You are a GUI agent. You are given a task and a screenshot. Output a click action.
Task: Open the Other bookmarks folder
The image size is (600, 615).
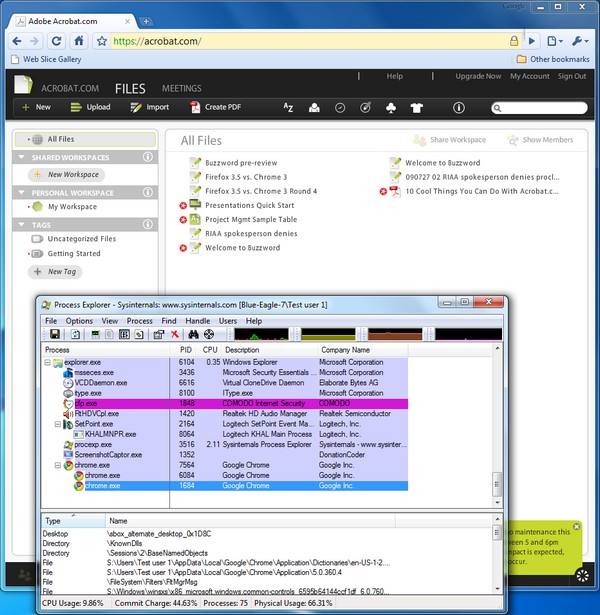(x=553, y=59)
